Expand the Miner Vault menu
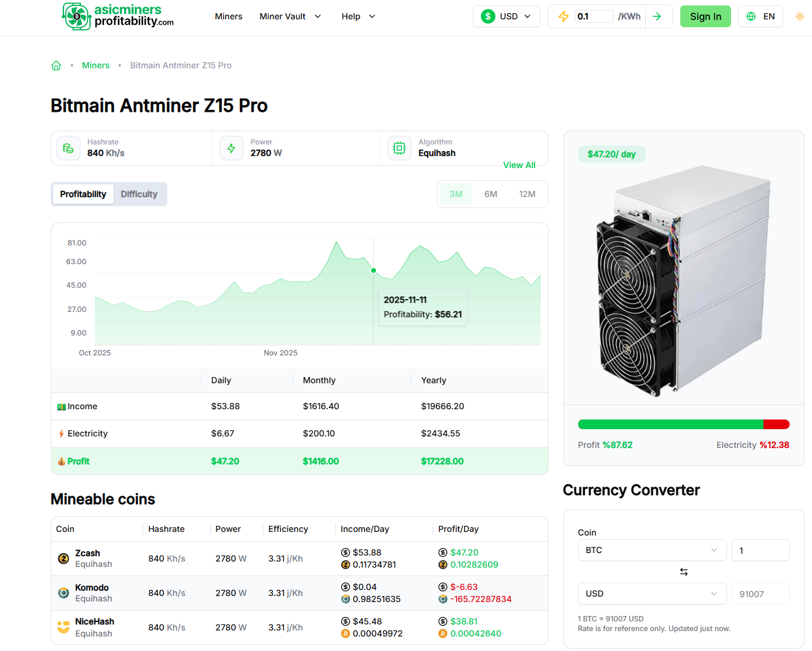Image resolution: width=812 pixels, height=651 pixels. [x=290, y=16]
